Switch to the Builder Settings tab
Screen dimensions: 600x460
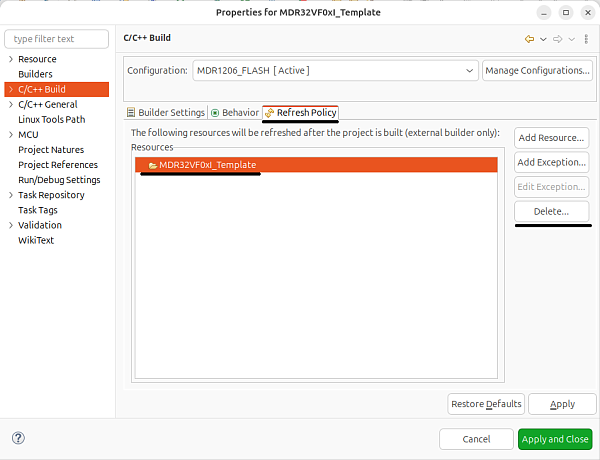tap(166, 113)
